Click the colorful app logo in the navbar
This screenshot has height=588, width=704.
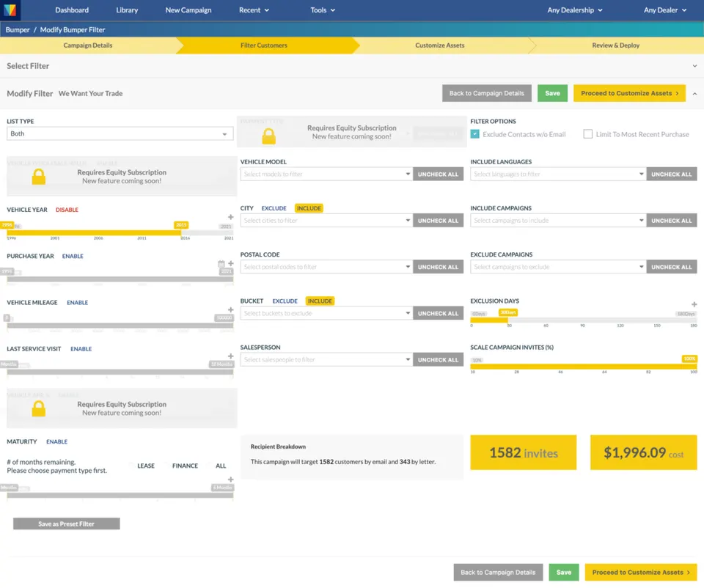10,10
